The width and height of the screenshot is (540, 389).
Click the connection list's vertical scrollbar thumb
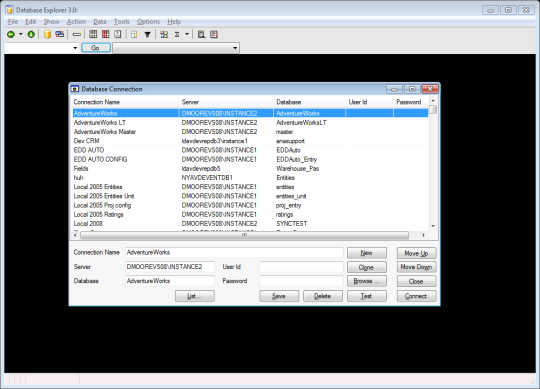coord(433,109)
